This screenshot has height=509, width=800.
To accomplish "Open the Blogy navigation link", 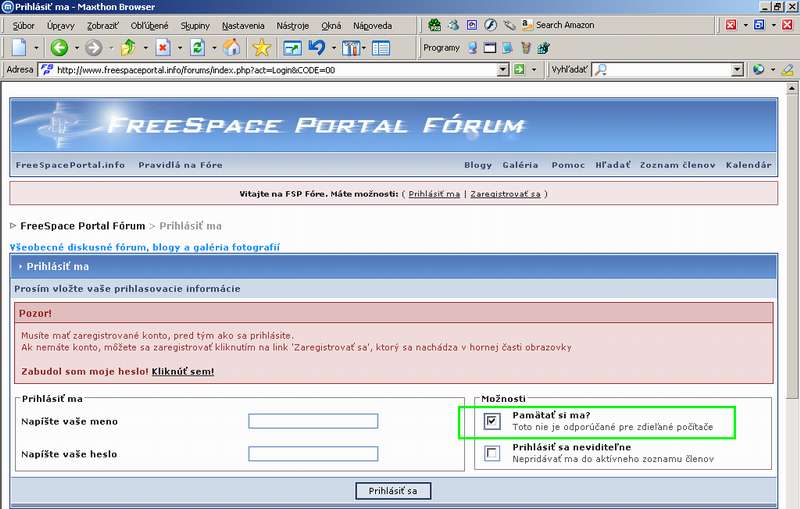I will 478,165.
